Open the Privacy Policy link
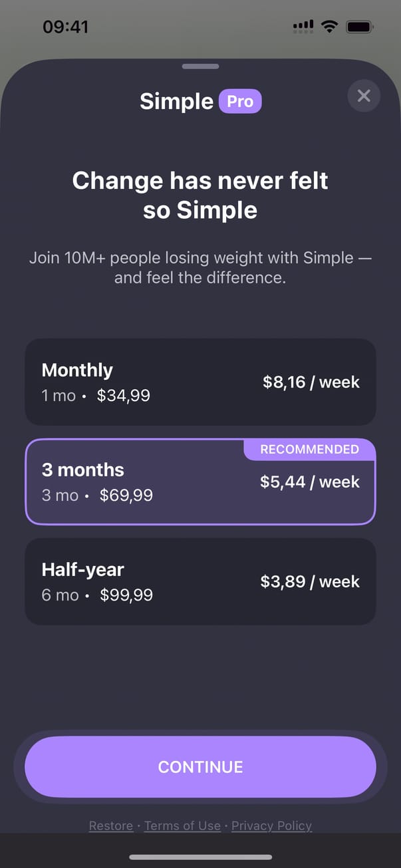 tap(271, 825)
